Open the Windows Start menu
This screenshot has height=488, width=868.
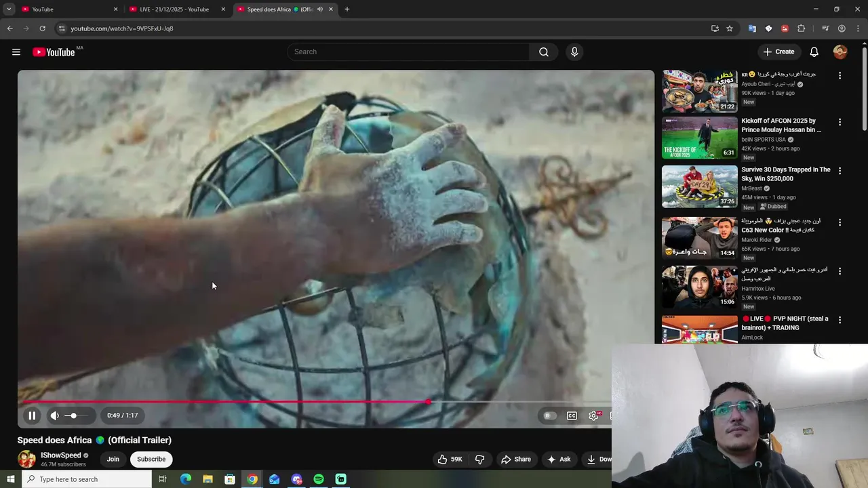click(10, 479)
